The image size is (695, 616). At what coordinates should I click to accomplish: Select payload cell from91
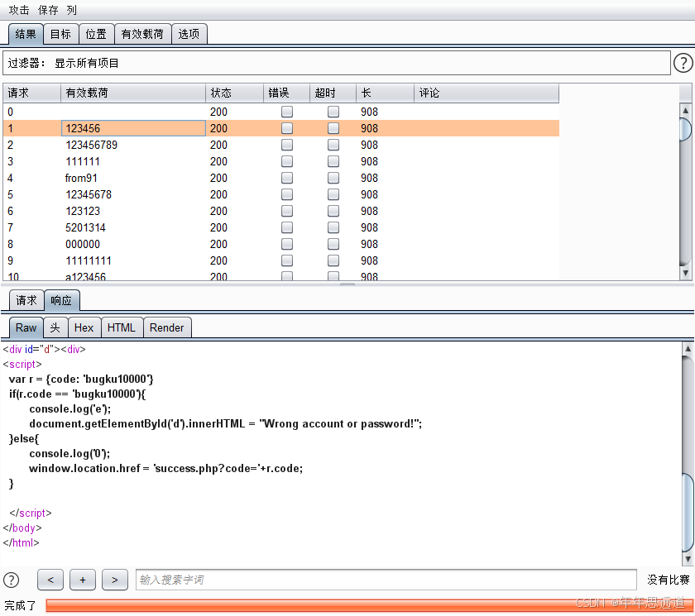pyautogui.click(x=133, y=178)
